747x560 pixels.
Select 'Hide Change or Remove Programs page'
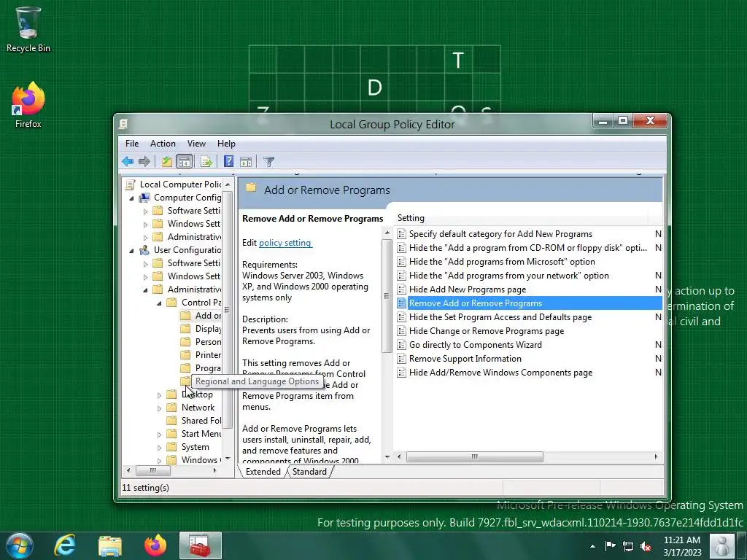(x=487, y=331)
